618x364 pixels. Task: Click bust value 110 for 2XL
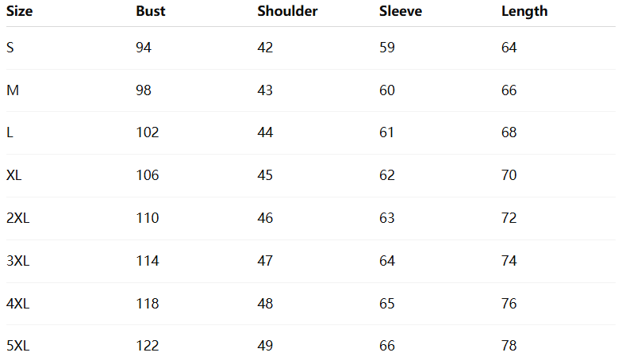click(148, 218)
